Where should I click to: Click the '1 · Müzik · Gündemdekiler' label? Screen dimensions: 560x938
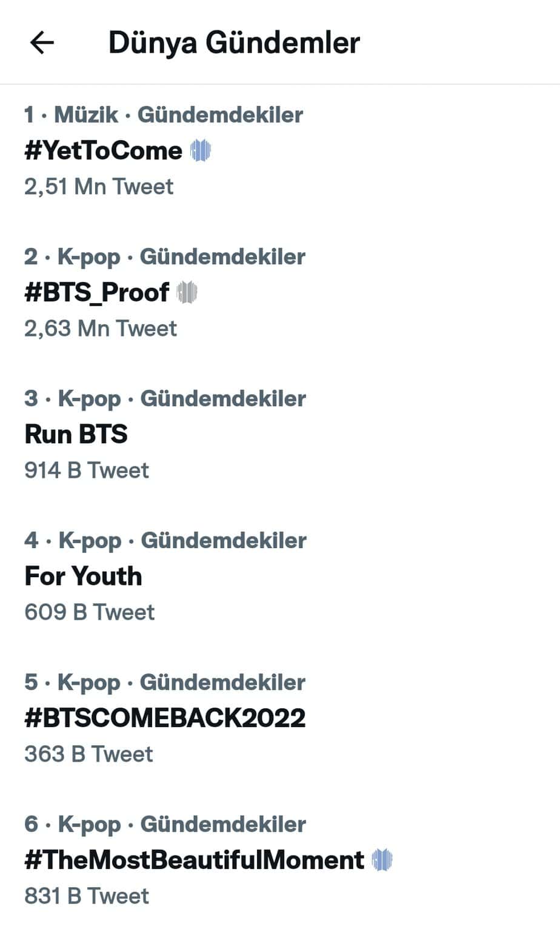pos(164,115)
